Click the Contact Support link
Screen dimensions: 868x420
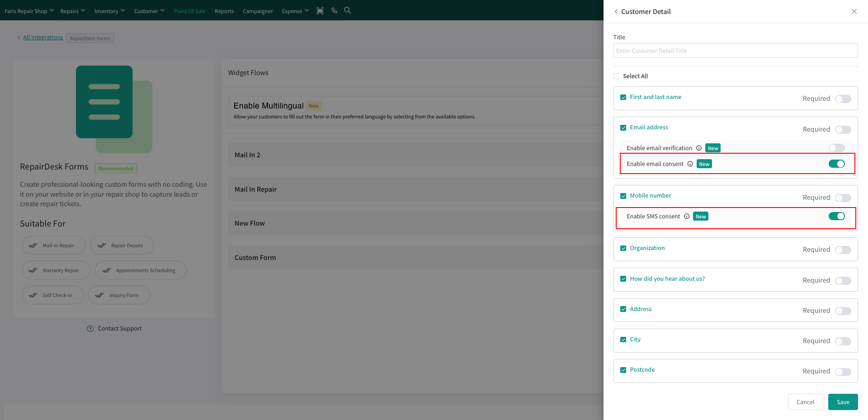[x=120, y=329]
